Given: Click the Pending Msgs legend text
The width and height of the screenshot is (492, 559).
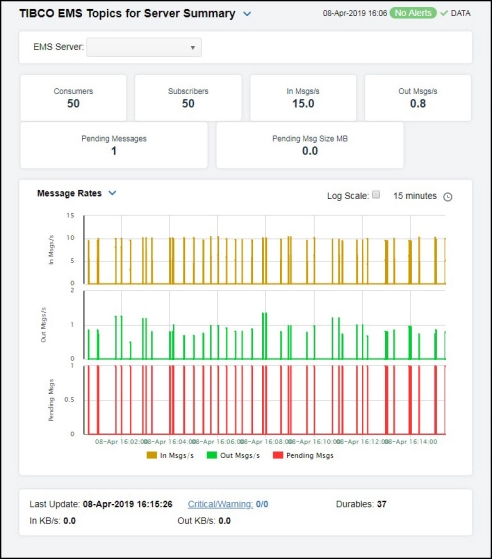Looking at the screenshot, I should [x=310, y=455].
